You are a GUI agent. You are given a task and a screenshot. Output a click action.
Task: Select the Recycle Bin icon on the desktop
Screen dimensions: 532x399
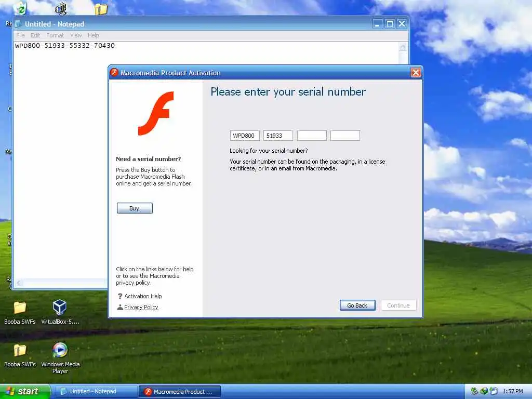point(20,8)
